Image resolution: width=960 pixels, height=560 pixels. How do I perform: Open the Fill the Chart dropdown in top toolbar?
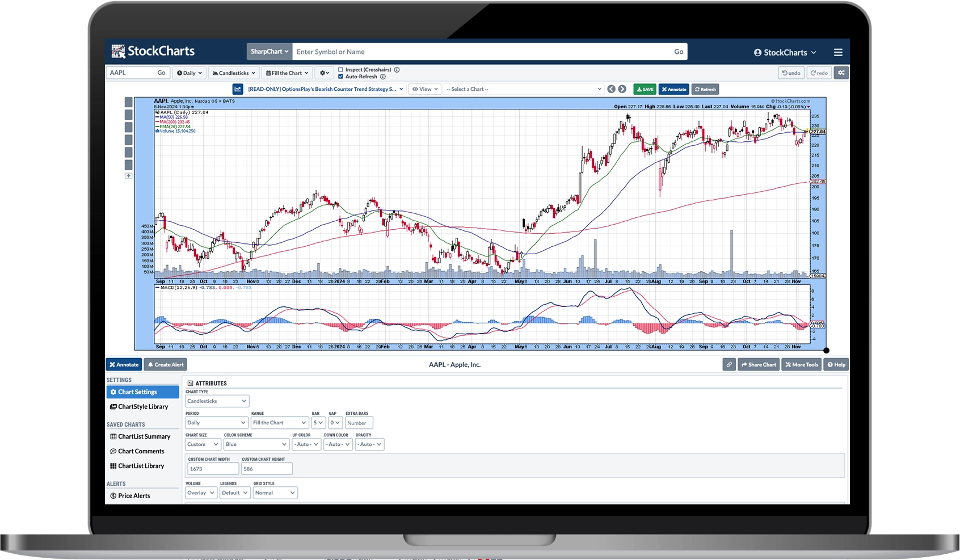point(288,73)
